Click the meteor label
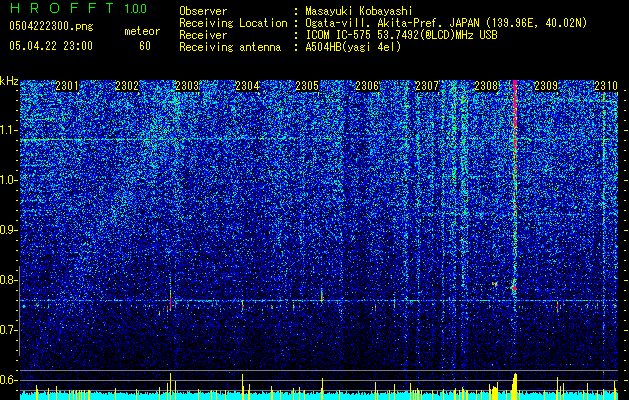This screenshot has width=629, height=400. point(142,31)
